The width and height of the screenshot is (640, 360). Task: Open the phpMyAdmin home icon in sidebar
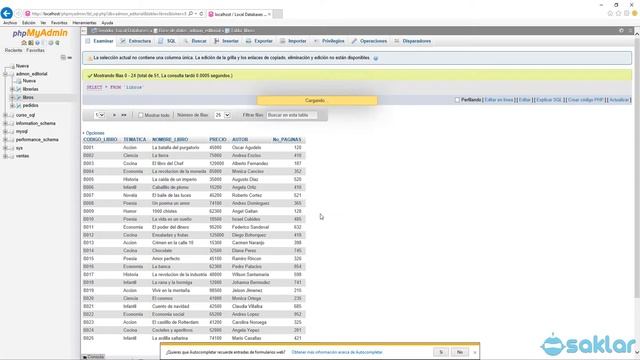24,43
